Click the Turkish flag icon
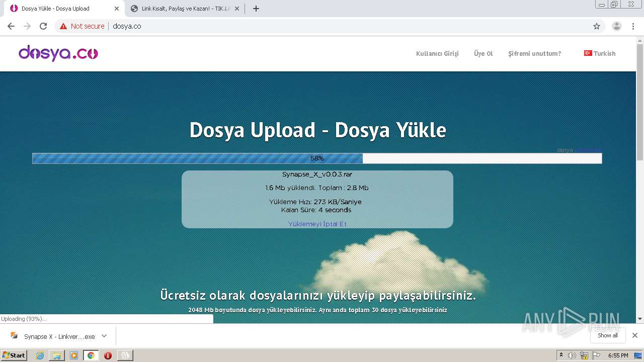Viewport: 644px width, 362px height. (588, 53)
